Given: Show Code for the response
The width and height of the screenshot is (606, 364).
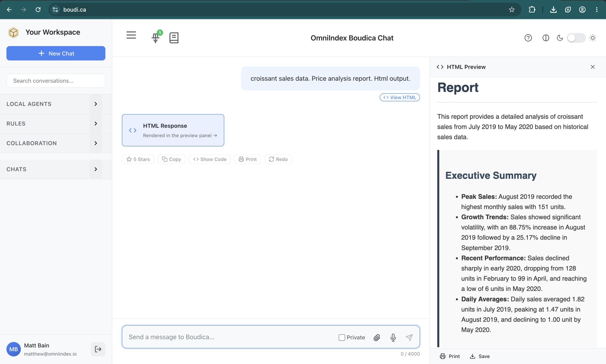Looking at the screenshot, I should point(209,159).
